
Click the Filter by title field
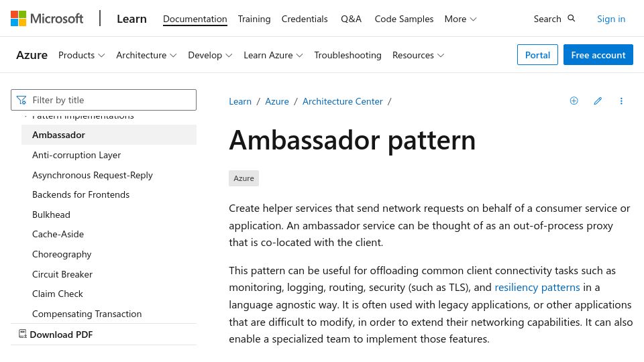(x=103, y=100)
